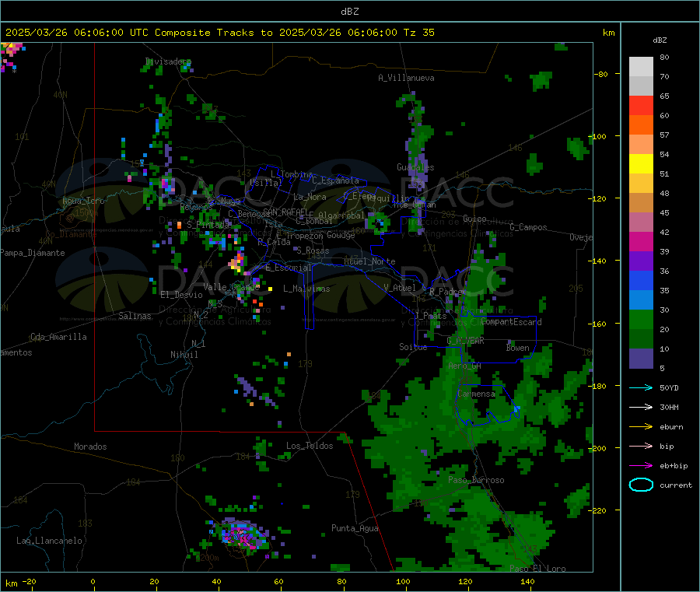This screenshot has width=700, height=592.
Task: Click the Soitue map label
Action: 413,347
